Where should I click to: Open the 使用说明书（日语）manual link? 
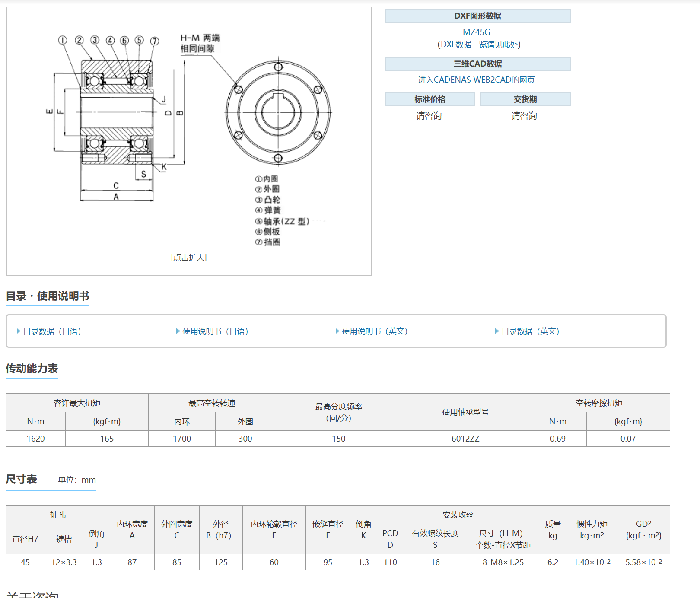215,331
